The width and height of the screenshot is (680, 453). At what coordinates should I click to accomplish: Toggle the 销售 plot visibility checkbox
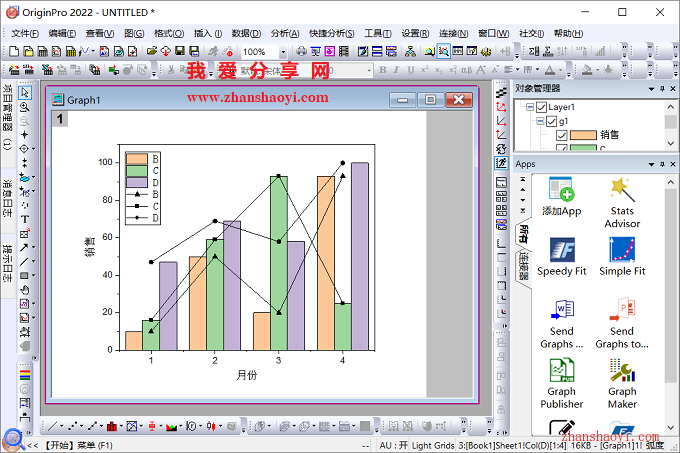[561, 135]
